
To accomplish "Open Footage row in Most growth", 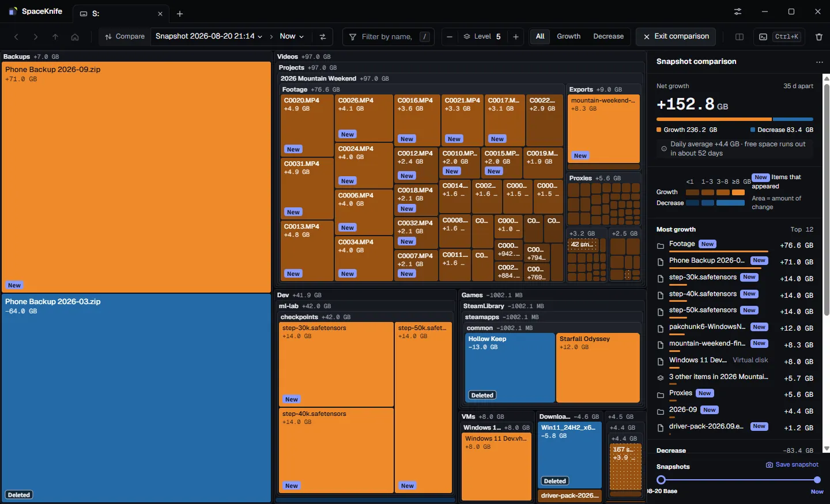I will coord(735,245).
